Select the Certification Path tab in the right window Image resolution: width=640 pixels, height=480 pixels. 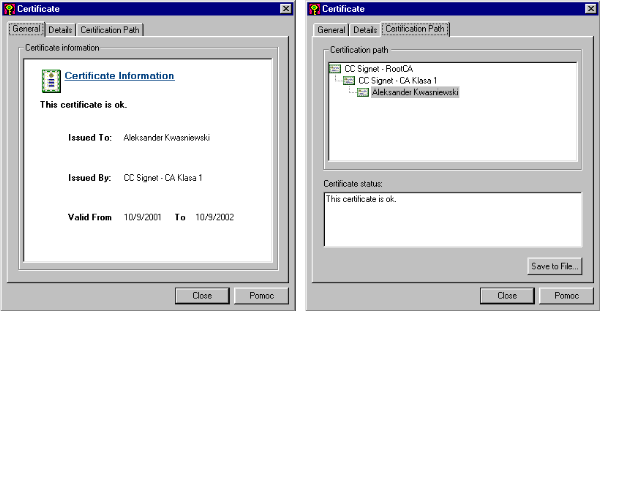[415, 29]
